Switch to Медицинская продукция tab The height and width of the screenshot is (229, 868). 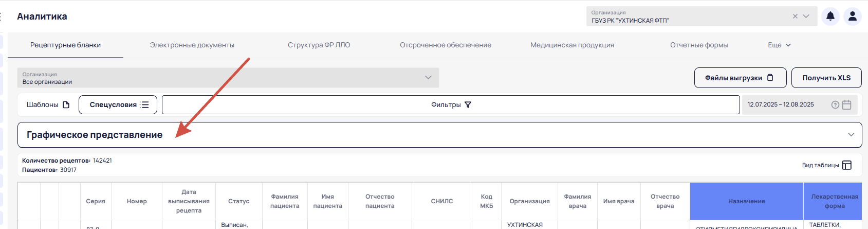coord(572,45)
